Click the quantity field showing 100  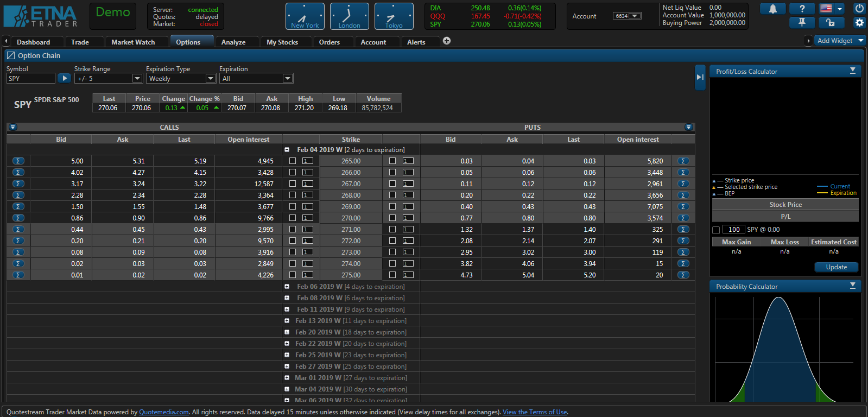(x=734, y=230)
